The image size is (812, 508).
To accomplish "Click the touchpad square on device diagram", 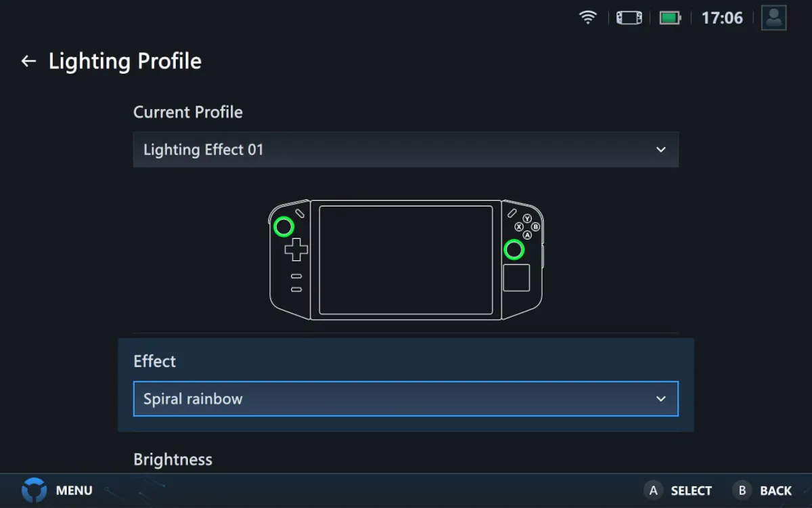I will tap(516, 278).
